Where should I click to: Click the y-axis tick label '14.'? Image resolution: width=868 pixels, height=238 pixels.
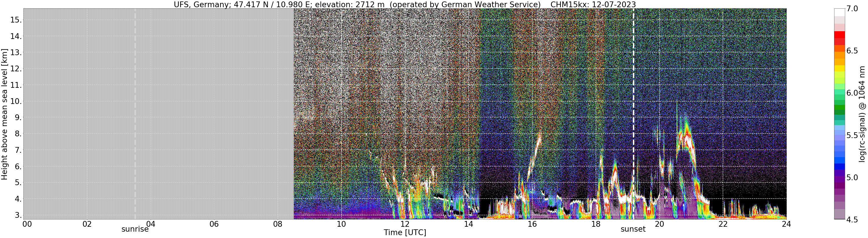[x=16, y=36]
